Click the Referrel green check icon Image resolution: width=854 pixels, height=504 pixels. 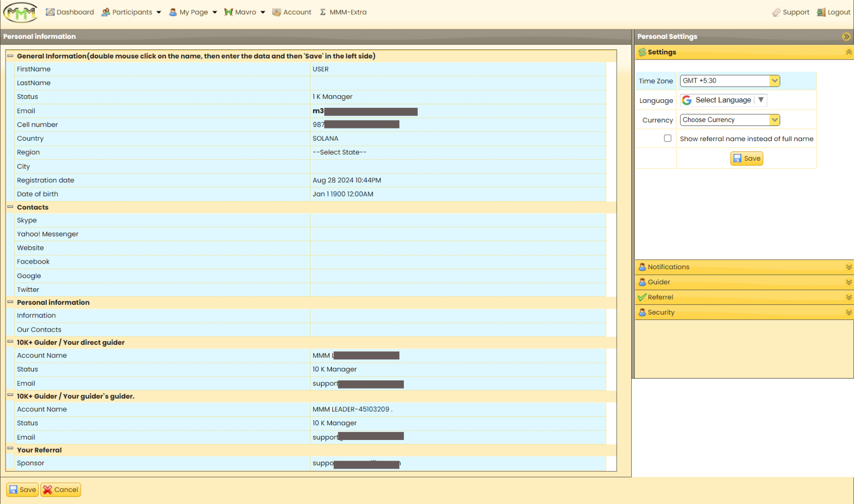click(642, 297)
